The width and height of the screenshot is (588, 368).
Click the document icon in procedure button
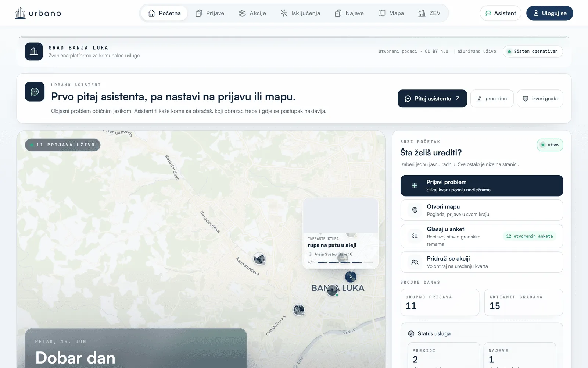[479, 99]
